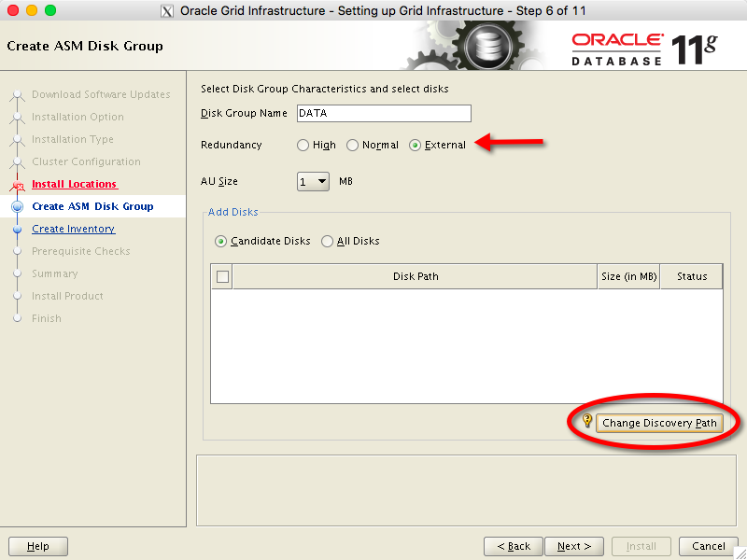Click the Create ASM Disk Group step bullet

[x=17, y=206]
